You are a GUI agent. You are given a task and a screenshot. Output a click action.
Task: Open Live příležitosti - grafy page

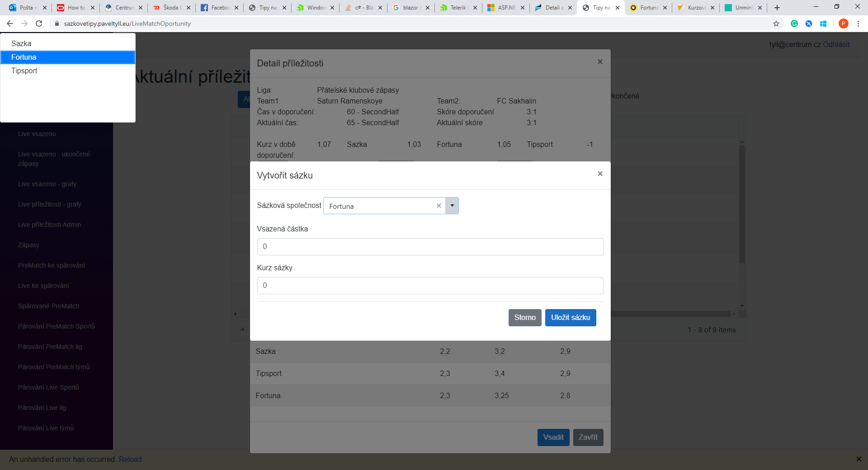[50, 204]
